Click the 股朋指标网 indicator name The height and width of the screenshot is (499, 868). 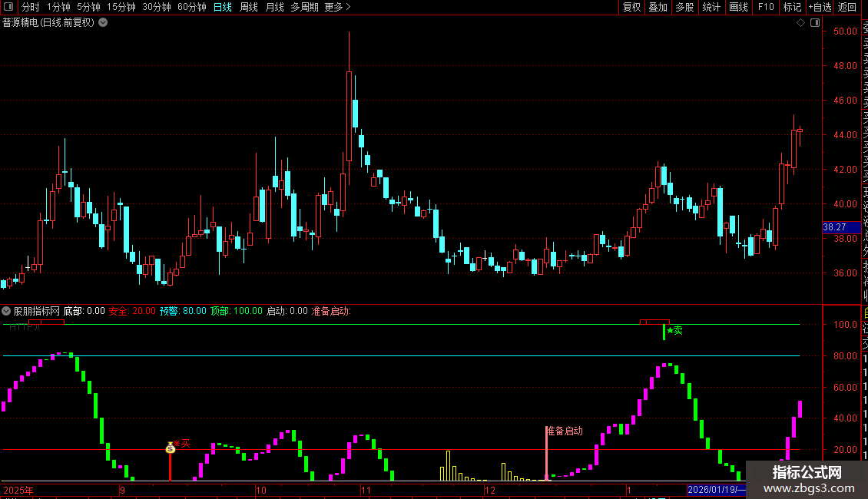(x=37, y=311)
